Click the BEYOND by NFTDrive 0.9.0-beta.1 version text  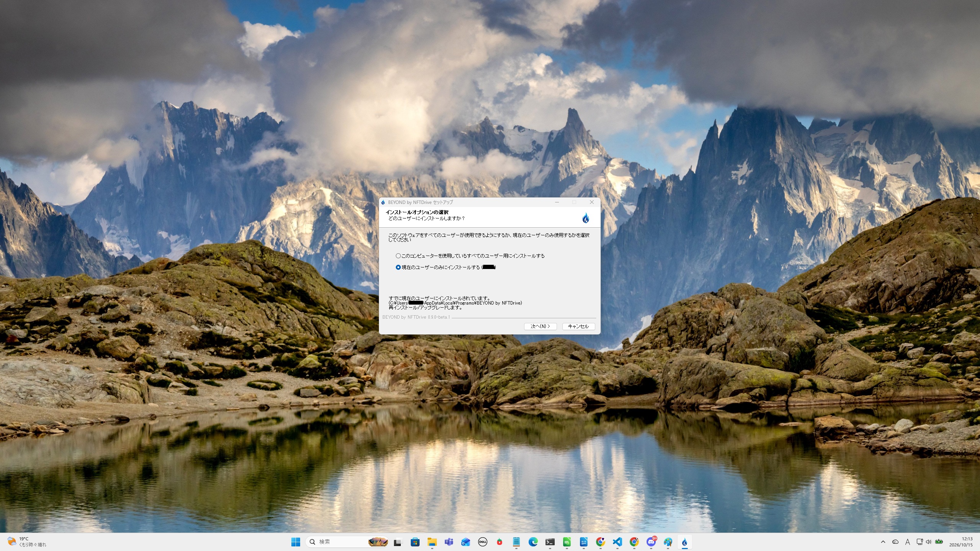coord(416,317)
